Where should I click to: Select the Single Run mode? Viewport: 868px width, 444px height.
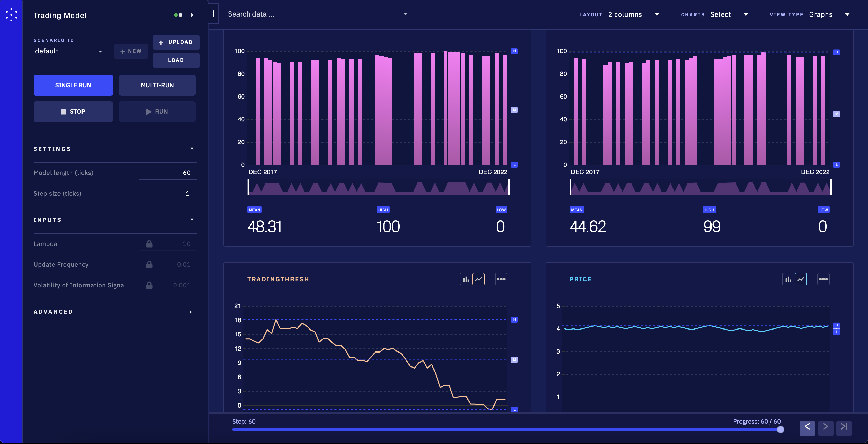(73, 85)
